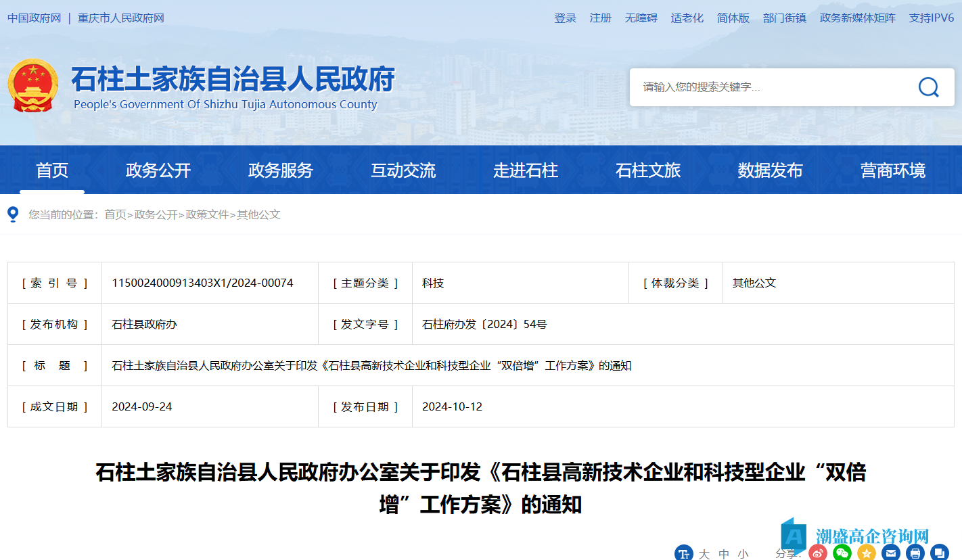
Task: Set font size to large (大)
Action: [704, 555]
